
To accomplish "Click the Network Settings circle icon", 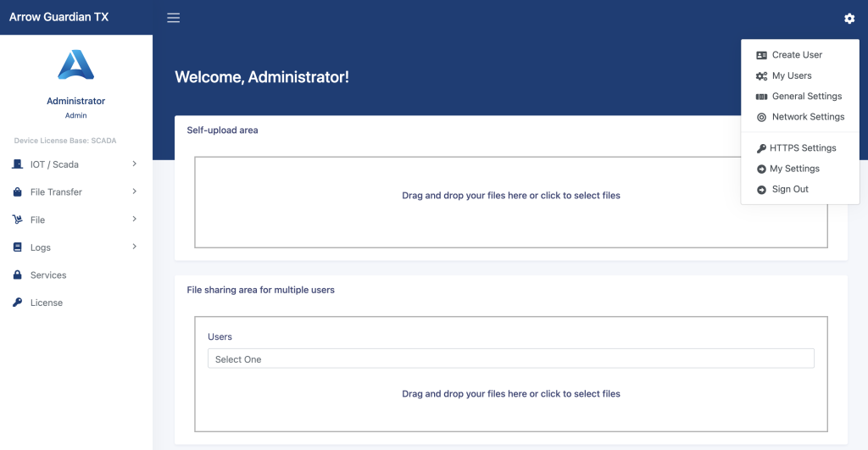I will point(762,117).
